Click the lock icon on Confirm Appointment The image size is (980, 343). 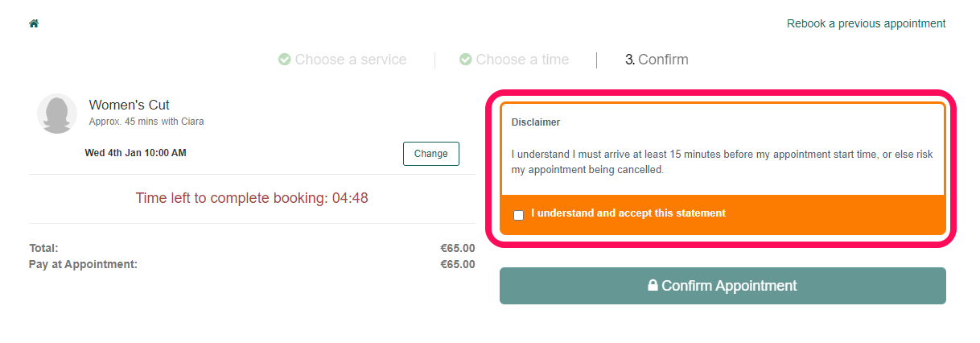point(653,285)
